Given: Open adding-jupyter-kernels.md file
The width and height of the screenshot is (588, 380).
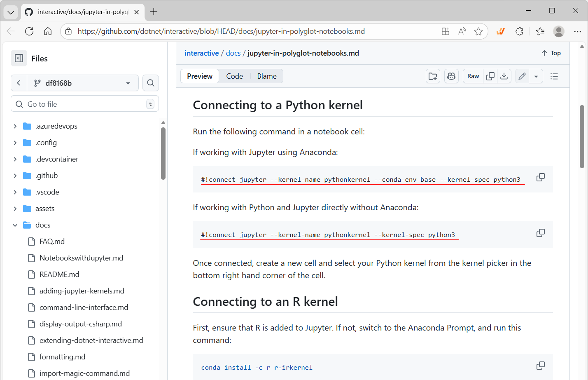Looking at the screenshot, I should point(82,291).
